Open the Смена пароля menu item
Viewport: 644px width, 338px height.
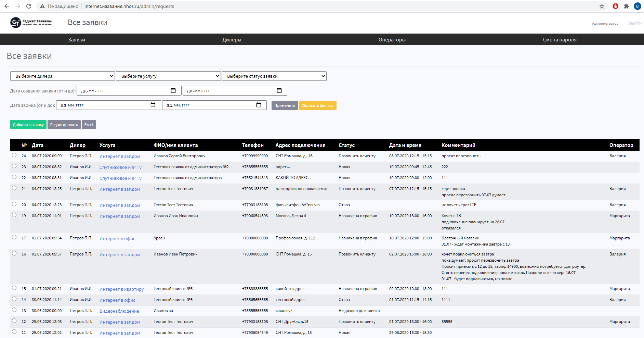[x=560, y=40]
